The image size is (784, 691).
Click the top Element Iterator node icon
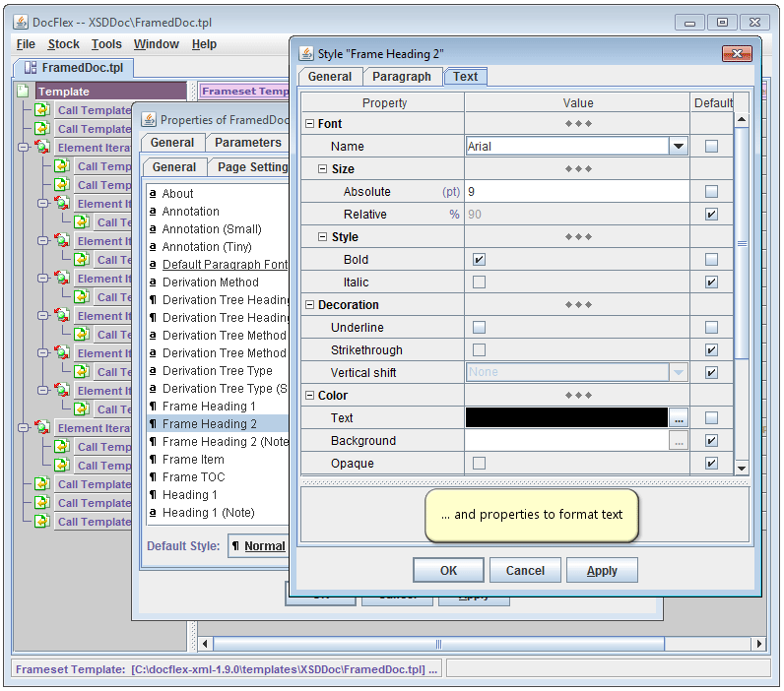pos(42,148)
